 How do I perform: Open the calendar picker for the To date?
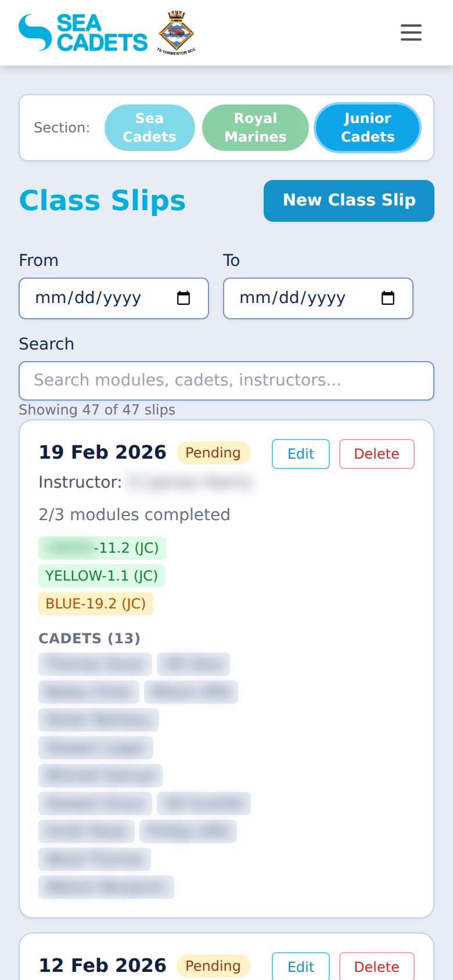coord(388,298)
